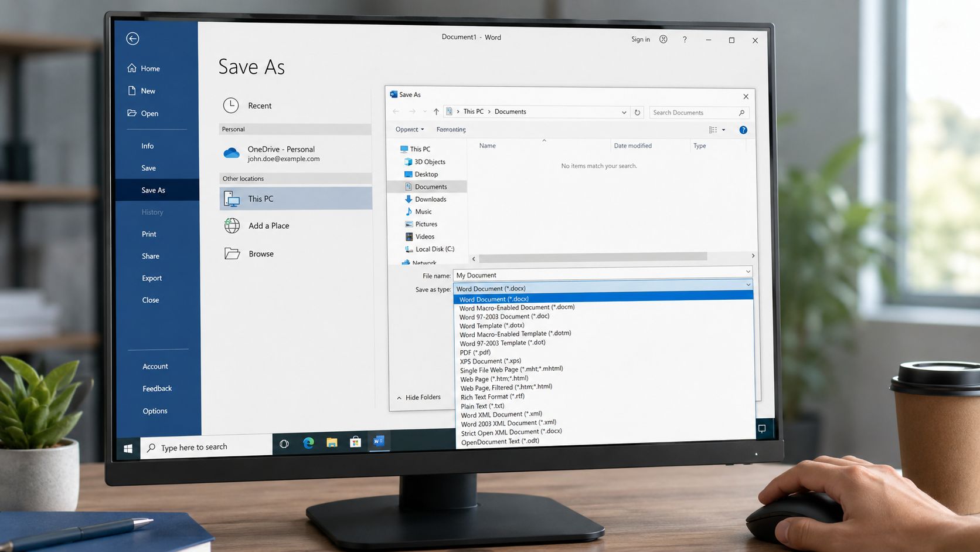Click the account face icon in title bar
This screenshot has height=552, width=980.
click(x=663, y=39)
